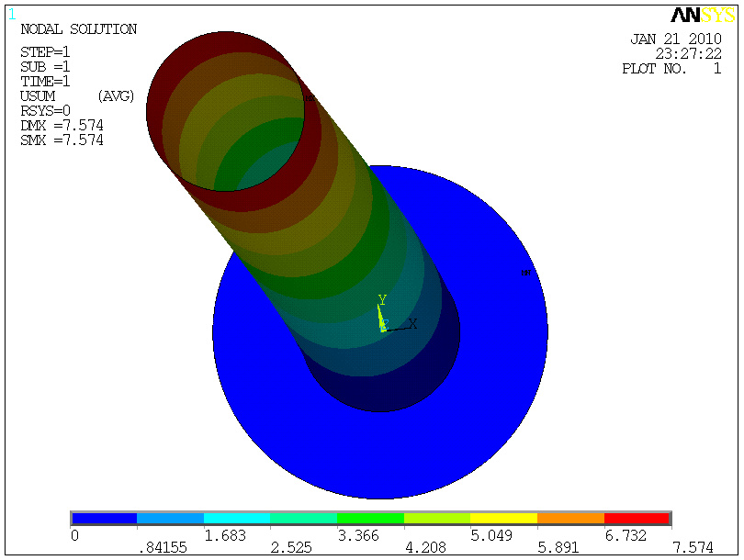Click the dark blue legend swatch at 0
The width and height of the screenshot is (744, 560).
coord(105,519)
